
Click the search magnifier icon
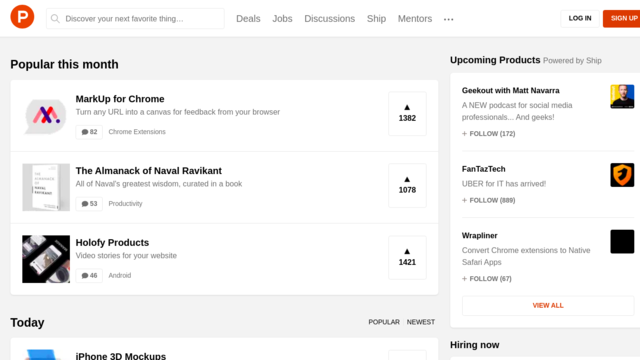click(55, 19)
